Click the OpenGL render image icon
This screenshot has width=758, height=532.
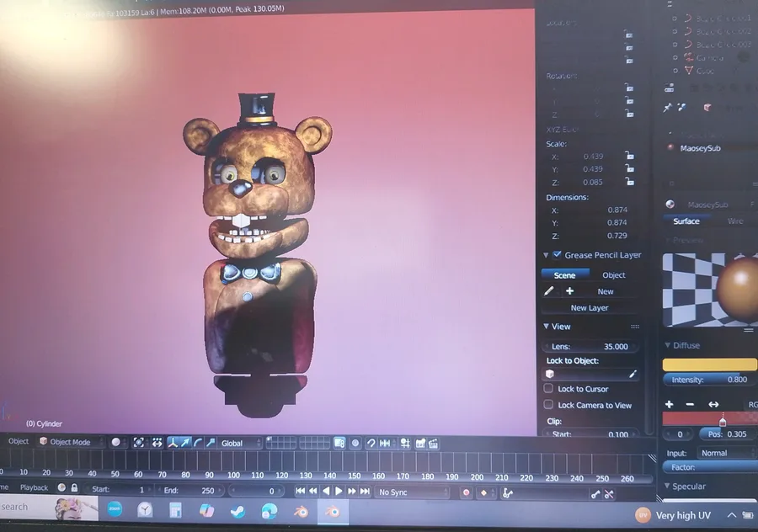click(x=420, y=443)
